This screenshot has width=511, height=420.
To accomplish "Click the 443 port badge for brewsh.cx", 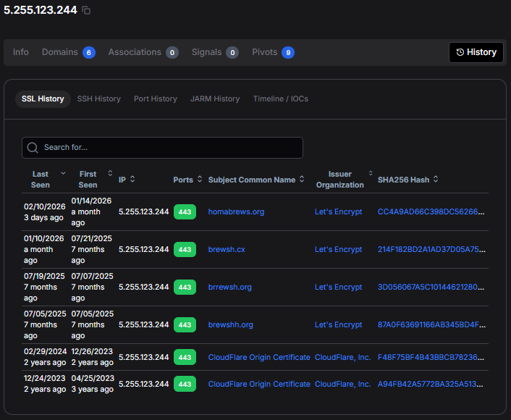I will click(185, 250).
